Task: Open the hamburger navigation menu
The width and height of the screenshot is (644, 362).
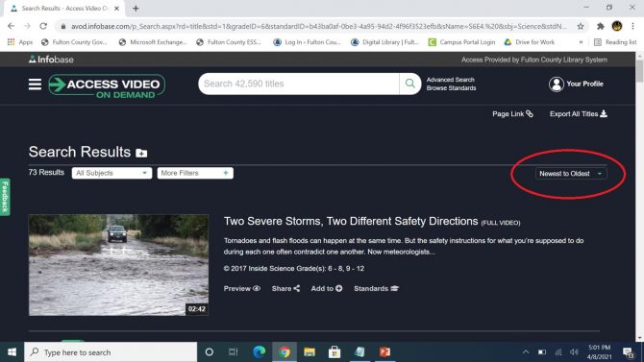Action: coord(35,84)
